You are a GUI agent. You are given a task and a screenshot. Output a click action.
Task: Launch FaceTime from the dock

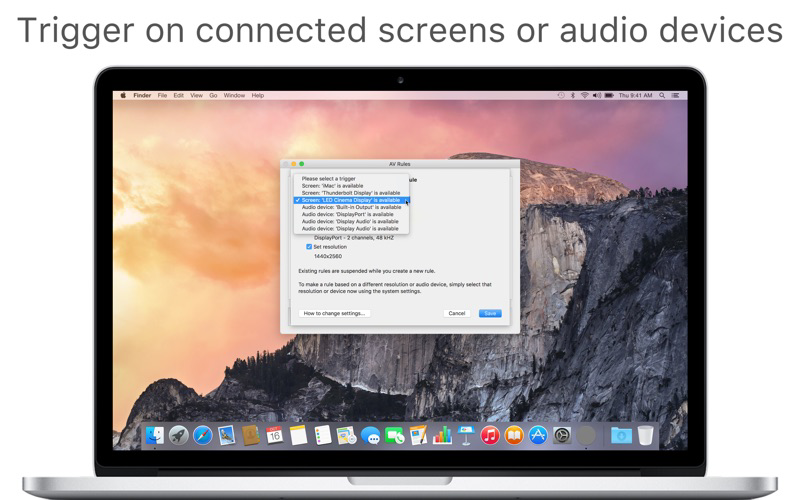(x=394, y=436)
